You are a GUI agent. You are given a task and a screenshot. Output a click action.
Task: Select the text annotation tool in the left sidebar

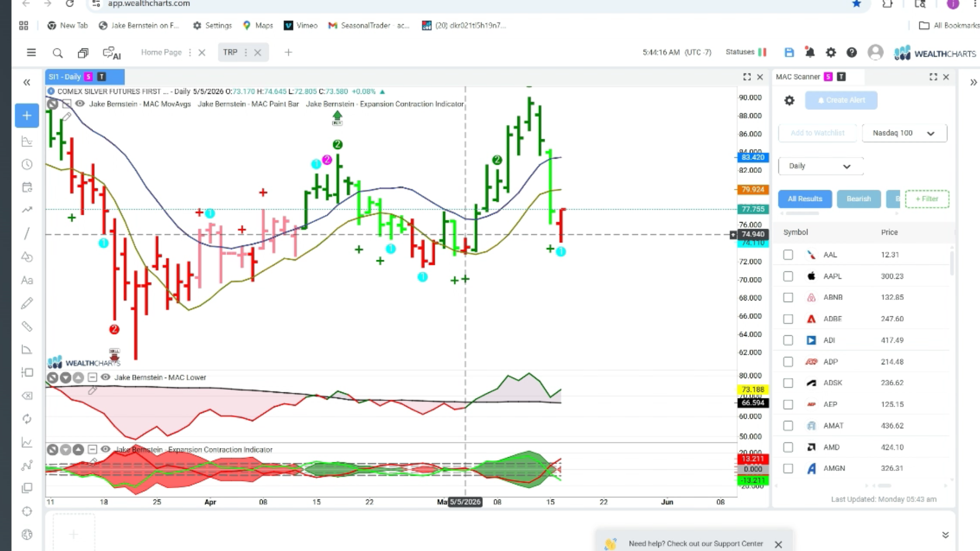click(x=27, y=280)
